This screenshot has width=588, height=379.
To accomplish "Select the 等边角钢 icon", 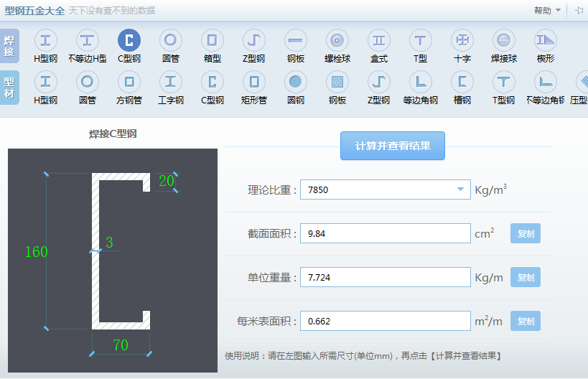I will (x=421, y=82).
